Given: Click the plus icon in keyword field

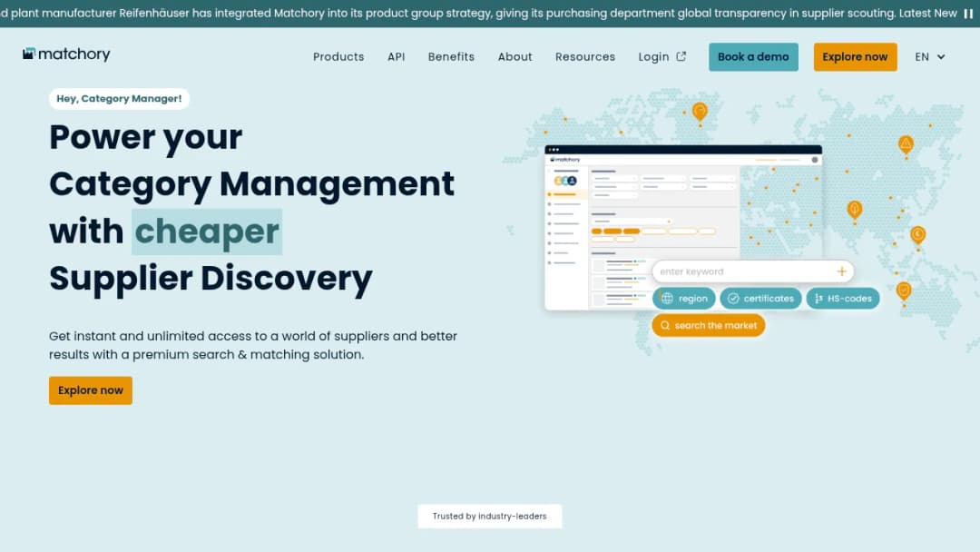Looking at the screenshot, I should tap(841, 271).
